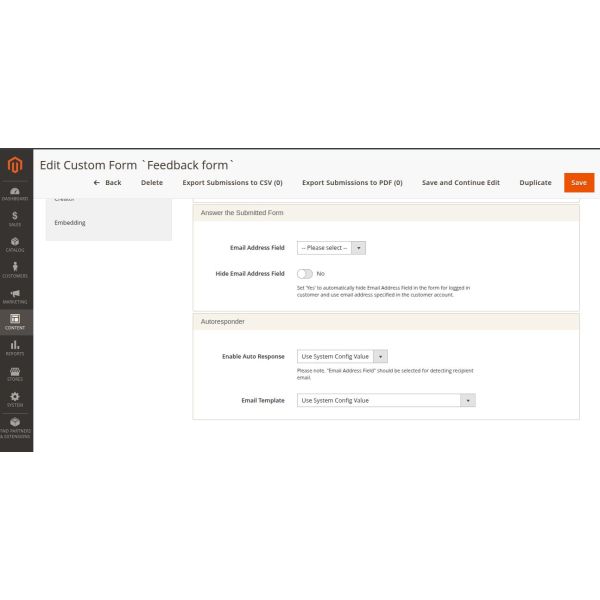
Task: Open the System sidebar icon
Action: tap(15, 399)
